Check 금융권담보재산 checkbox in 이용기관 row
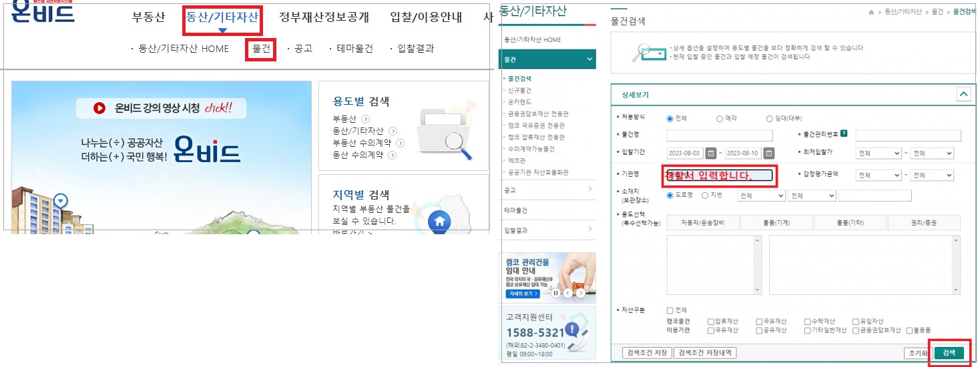This screenshot has width=980, height=367. [857, 330]
